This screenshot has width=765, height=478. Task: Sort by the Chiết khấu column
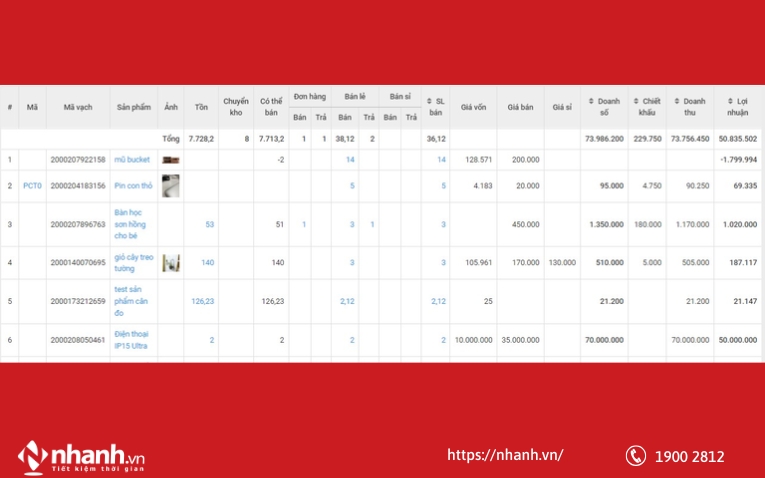coord(636,101)
